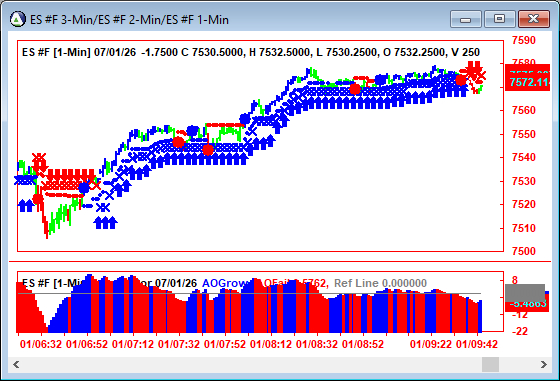Click the horizontal scrollbar thumb
Viewport: 560px width, 381px height.
coord(490,364)
